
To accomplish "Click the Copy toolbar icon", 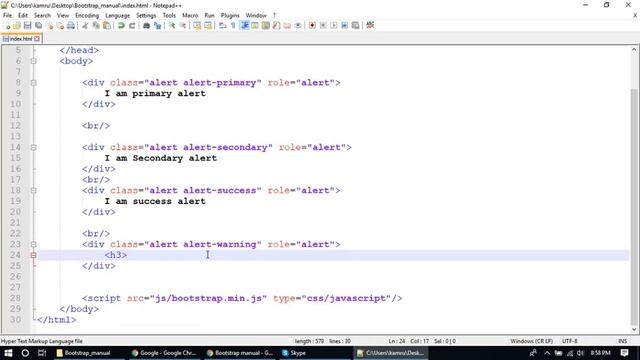I will 96,25.
